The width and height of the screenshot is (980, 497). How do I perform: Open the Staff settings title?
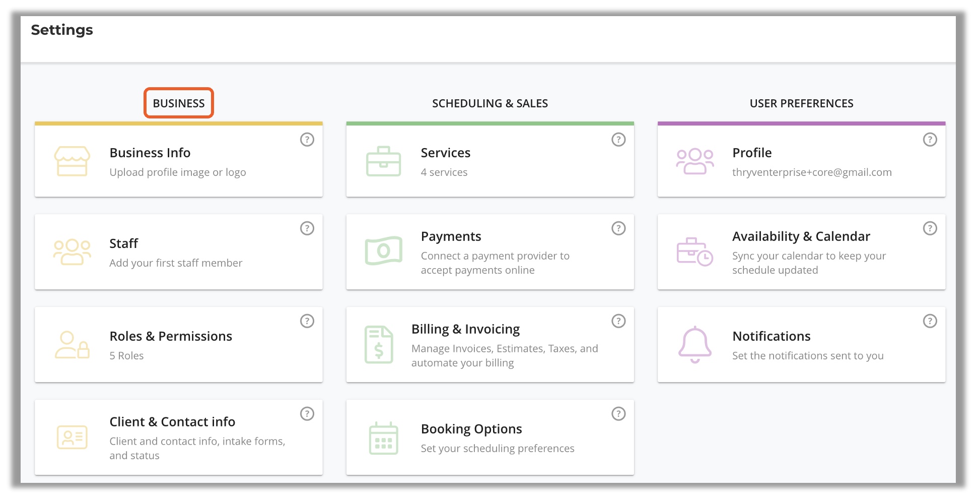click(124, 243)
